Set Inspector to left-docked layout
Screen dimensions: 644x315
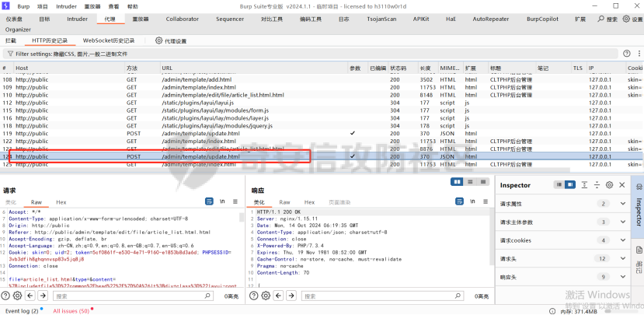(x=559, y=185)
